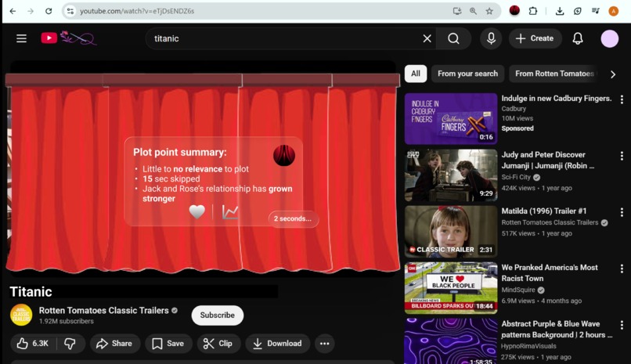Bookmark this page with the star icon
This screenshot has height=364, width=631.
click(x=489, y=11)
